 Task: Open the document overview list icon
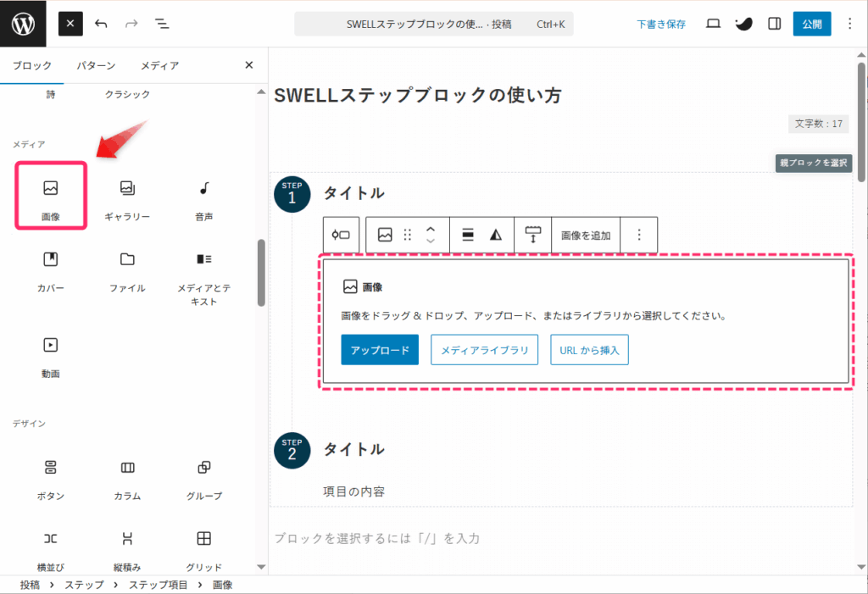(162, 24)
